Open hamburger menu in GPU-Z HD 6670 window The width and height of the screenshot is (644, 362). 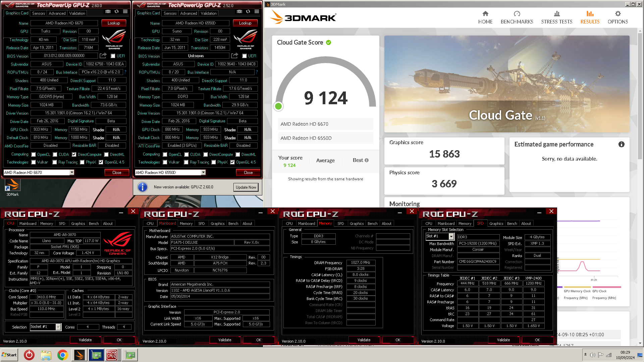tap(125, 11)
